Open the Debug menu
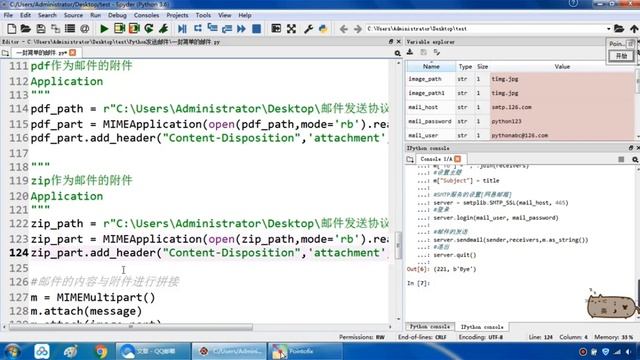 pyautogui.click(x=117, y=15)
